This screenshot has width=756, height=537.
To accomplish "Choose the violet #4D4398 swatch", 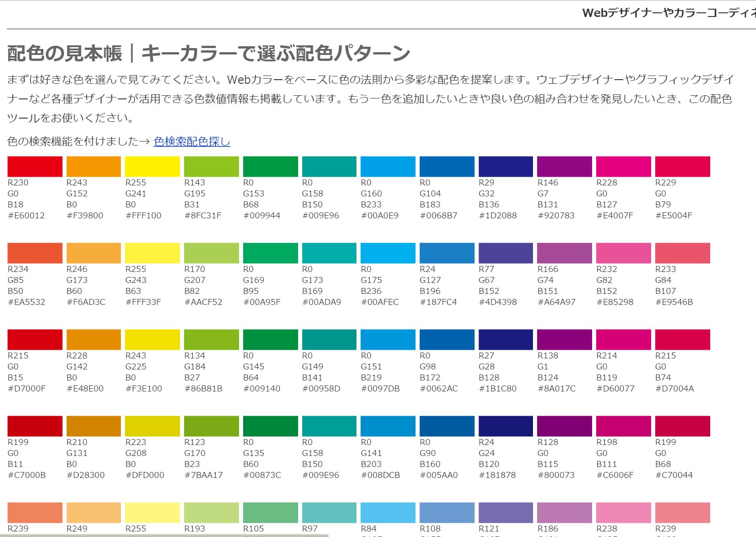I will 506,253.
